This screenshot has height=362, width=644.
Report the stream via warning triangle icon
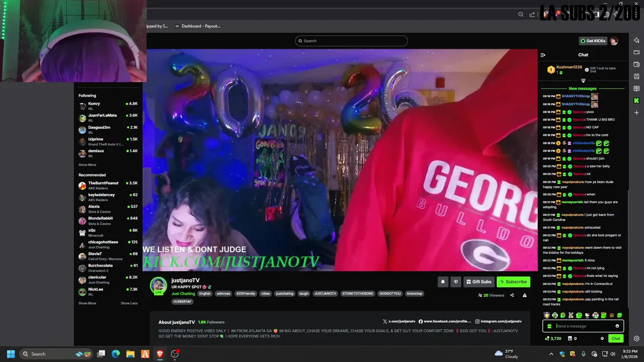[x=524, y=295]
